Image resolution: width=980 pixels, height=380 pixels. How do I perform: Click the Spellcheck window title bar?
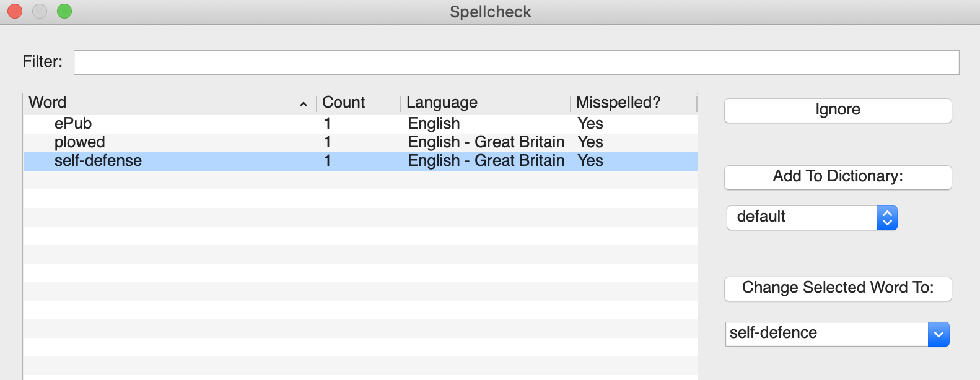pyautogui.click(x=490, y=12)
